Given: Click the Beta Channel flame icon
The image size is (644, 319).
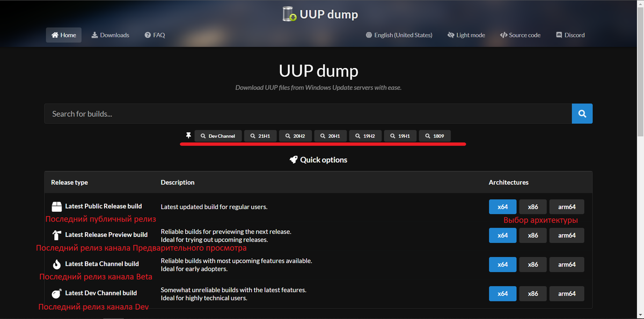Looking at the screenshot, I should click(57, 264).
